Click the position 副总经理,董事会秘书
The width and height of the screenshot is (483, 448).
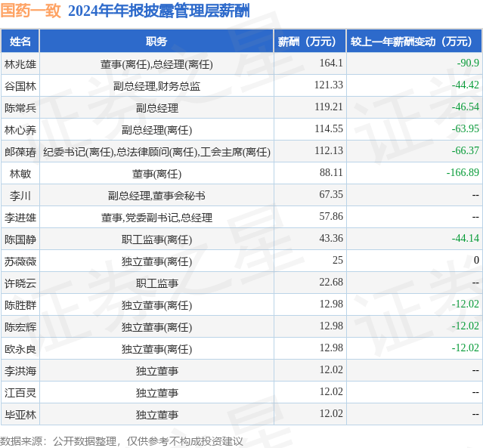tap(156, 196)
